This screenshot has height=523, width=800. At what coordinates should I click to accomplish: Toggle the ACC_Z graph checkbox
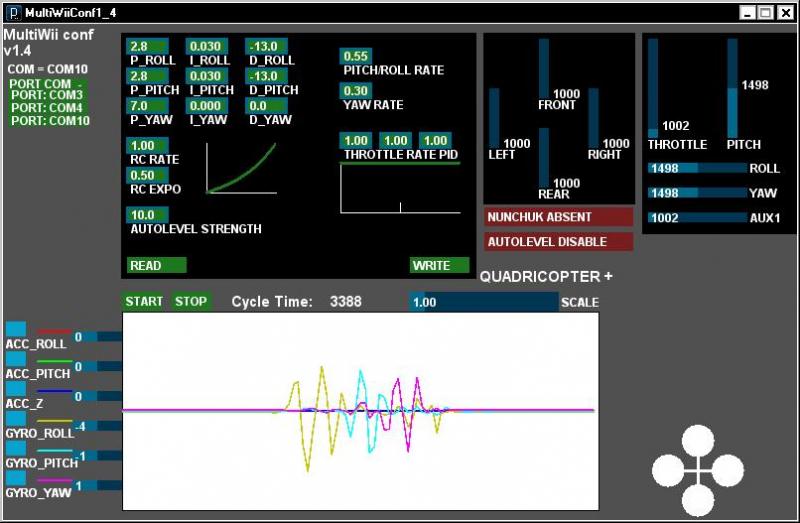(16, 388)
